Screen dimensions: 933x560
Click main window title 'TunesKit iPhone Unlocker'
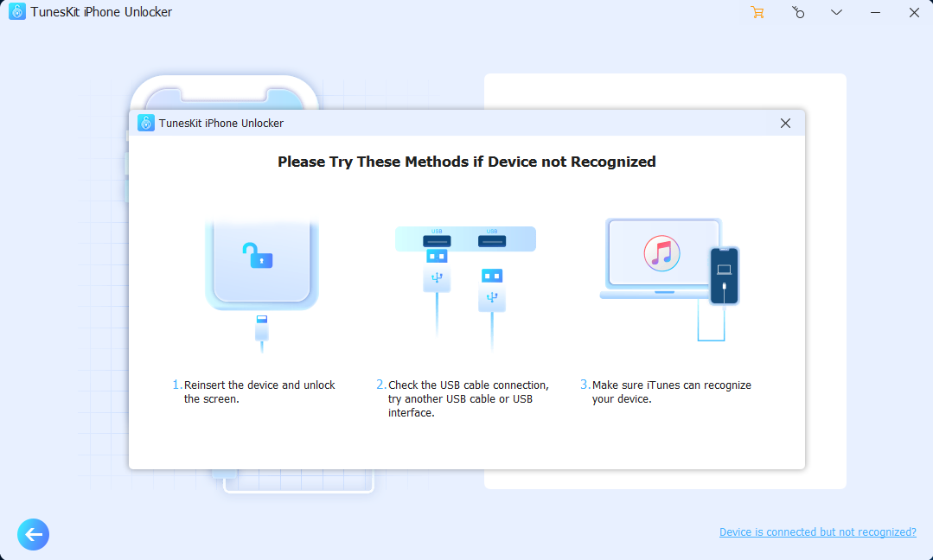(101, 12)
